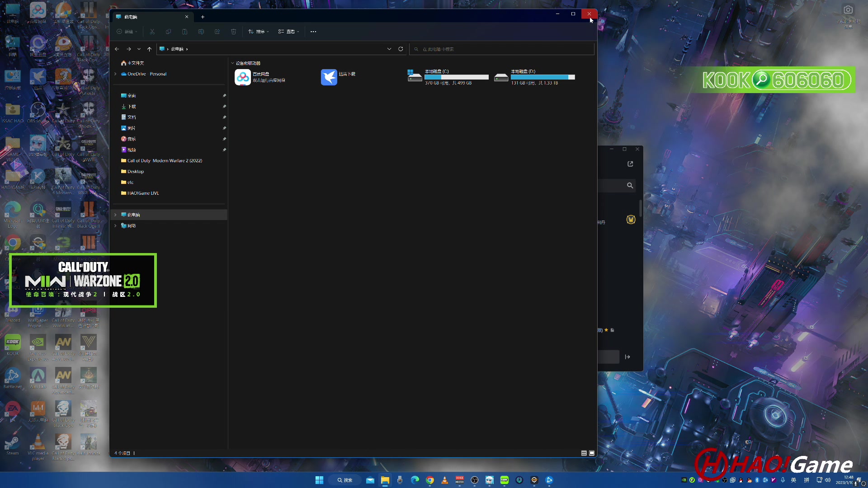Add a new Explorer tab
Viewport: 868px width, 488px height.
point(203,17)
